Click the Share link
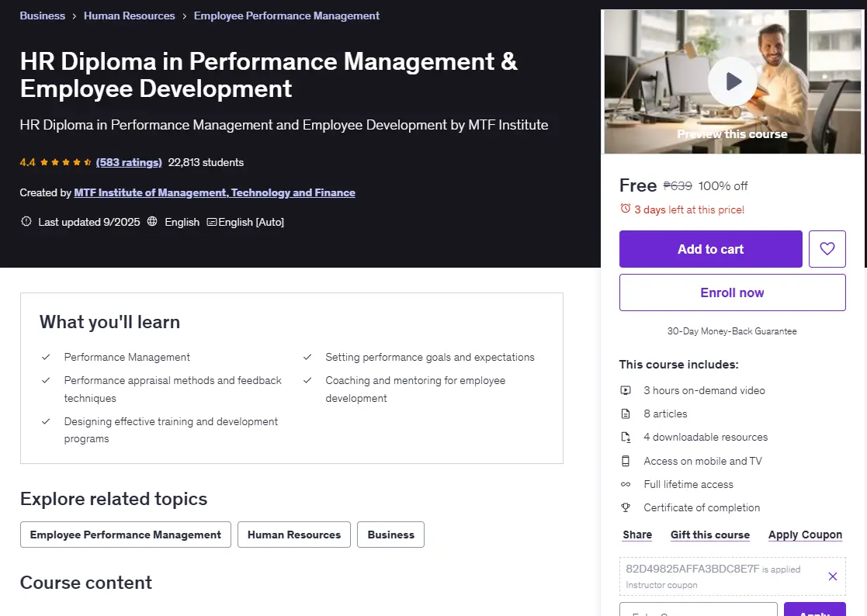This screenshot has height=616, width=867. click(x=637, y=535)
